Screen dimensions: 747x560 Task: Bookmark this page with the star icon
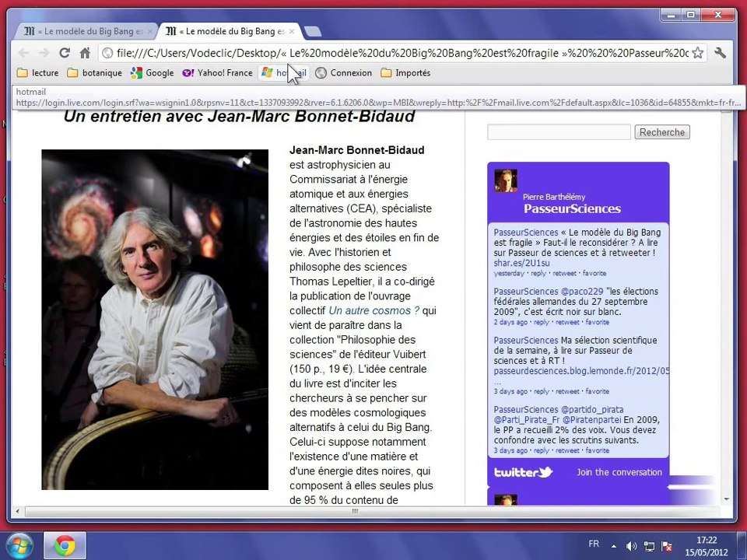tap(697, 53)
